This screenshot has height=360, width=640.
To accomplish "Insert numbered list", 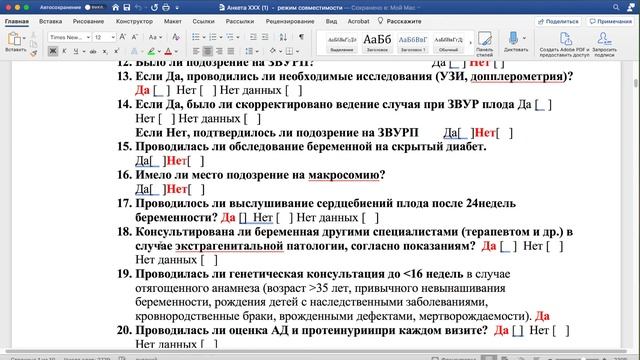I will click(213, 37).
